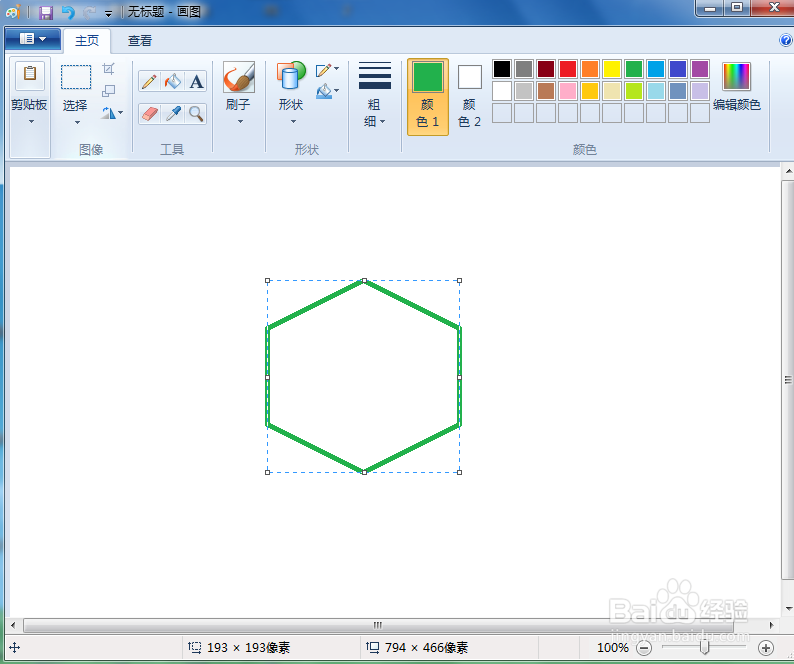Click the canvas size 794 × 466 text

(x=426, y=647)
